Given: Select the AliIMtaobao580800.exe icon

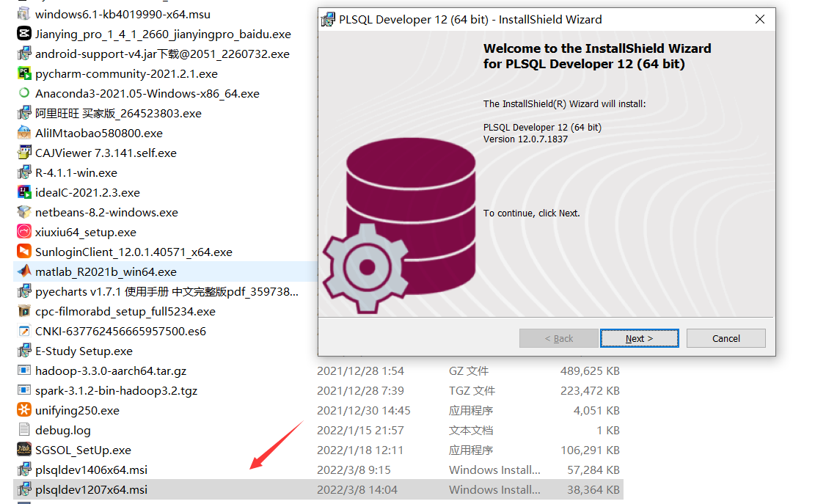Looking at the screenshot, I should coord(24,133).
